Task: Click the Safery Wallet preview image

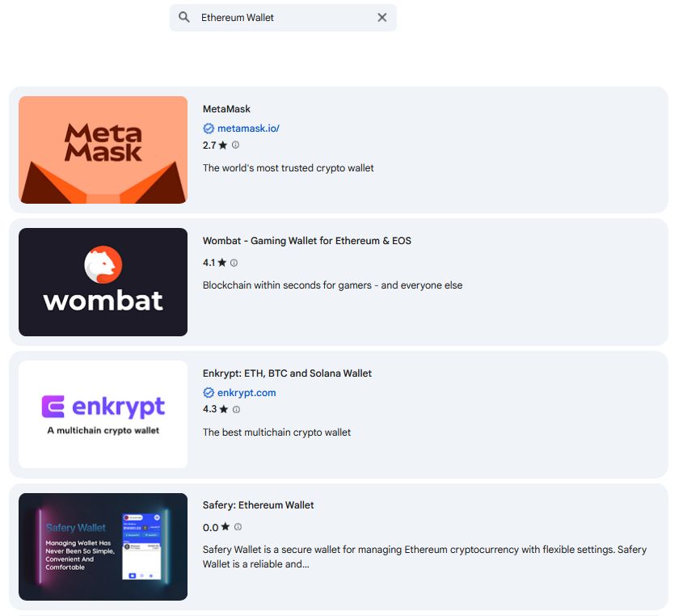Action: (x=103, y=546)
